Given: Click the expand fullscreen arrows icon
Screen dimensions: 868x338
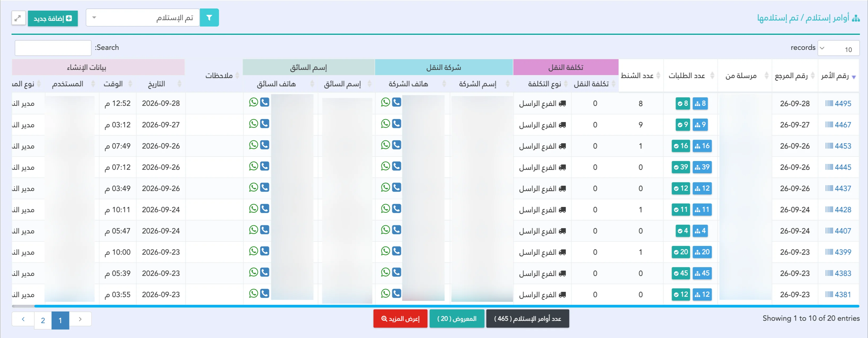Looking at the screenshot, I should (x=18, y=18).
